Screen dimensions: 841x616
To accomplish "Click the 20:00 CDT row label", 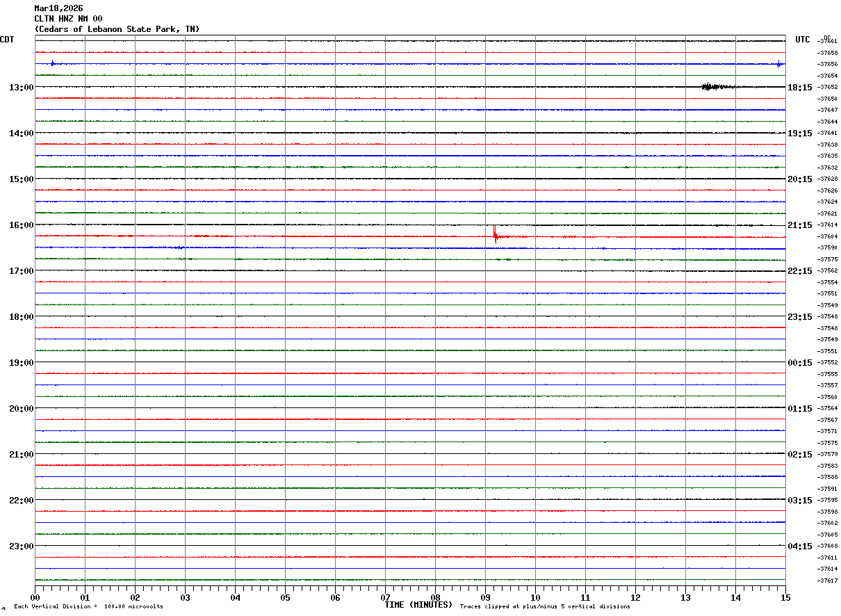I will [21, 409].
